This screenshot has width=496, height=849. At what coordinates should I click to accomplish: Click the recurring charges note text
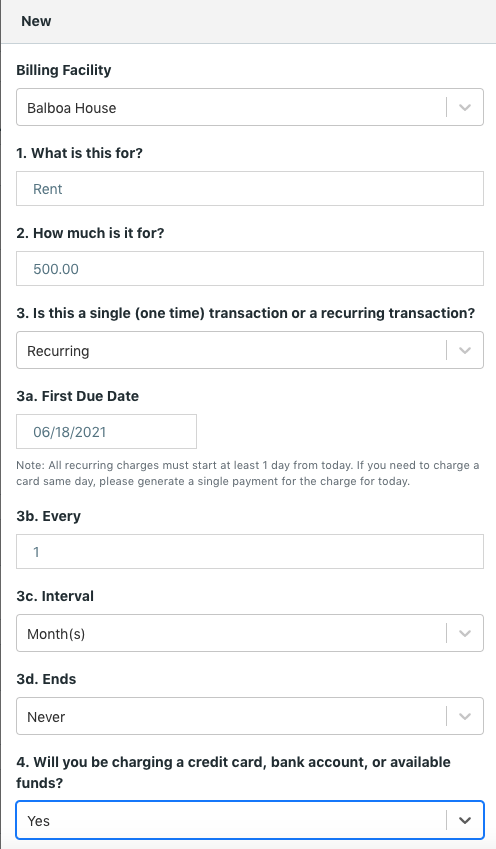[247, 473]
